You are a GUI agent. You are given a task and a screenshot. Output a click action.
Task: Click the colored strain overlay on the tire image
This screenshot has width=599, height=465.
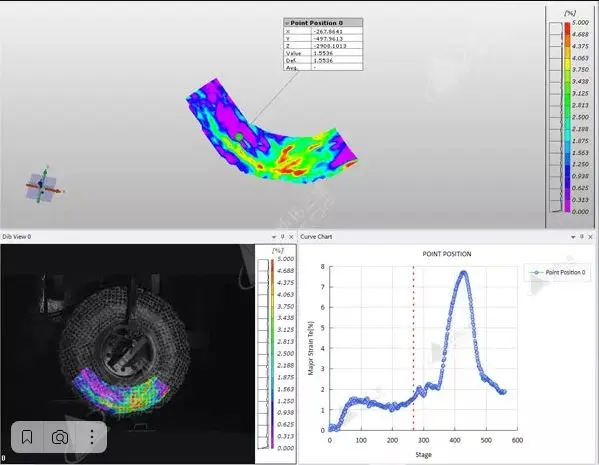120,392
